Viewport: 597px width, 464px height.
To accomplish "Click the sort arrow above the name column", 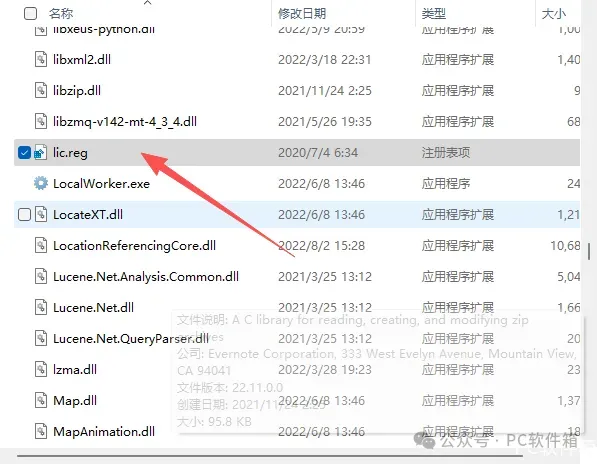I will click(148, 3).
